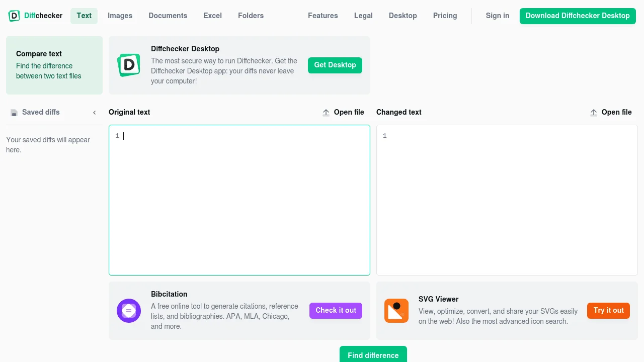Click the purple Bibcitation icon
Screen dimensions: 644x362
129,311
